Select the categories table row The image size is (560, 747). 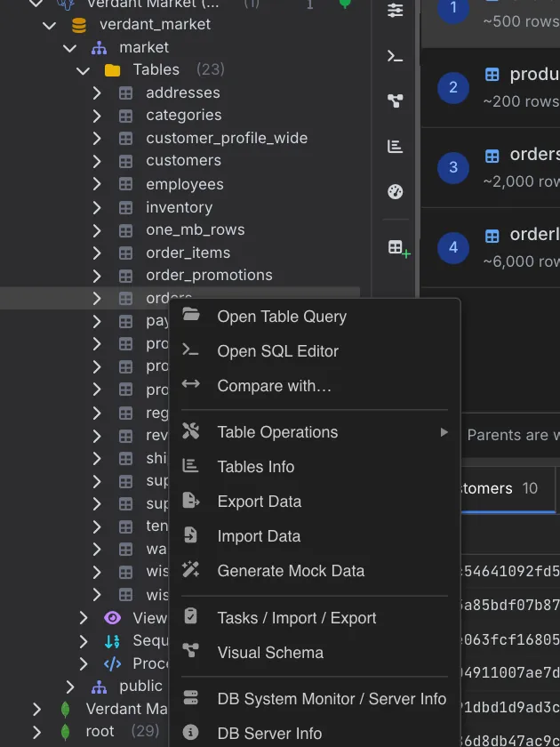click(180, 116)
